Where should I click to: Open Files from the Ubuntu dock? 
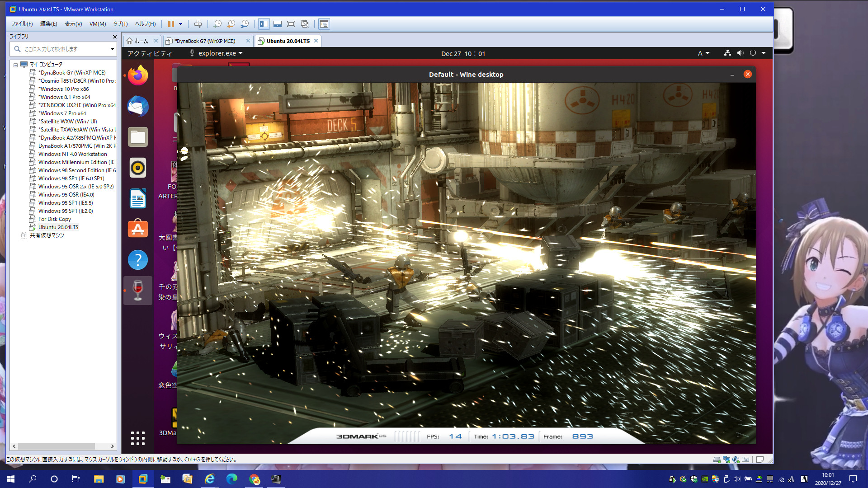pyautogui.click(x=138, y=137)
